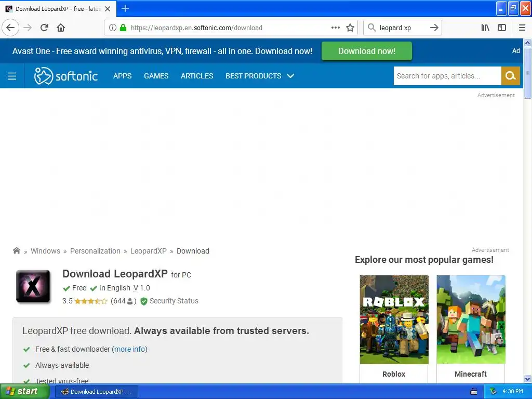Open the page actions three-dot menu
This screenshot has width=532, height=399.
[x=335, y=28]
